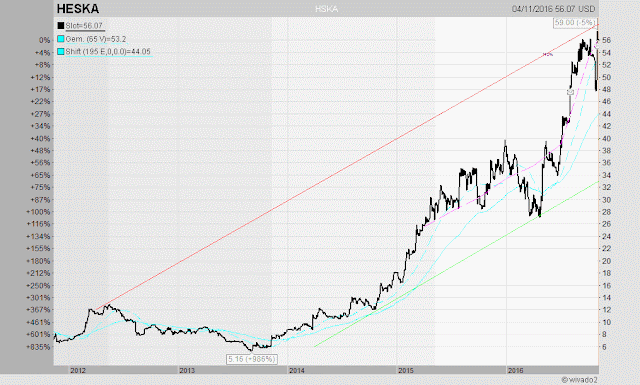
Task: Click the 2012 year label on time axis
Action: 78,371
